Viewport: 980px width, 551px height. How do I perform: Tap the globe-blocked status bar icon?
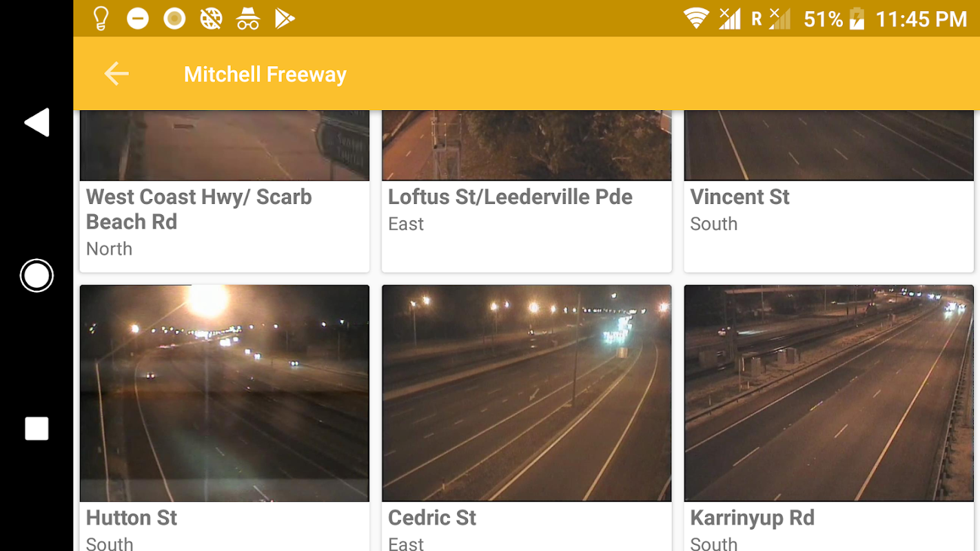211,19
